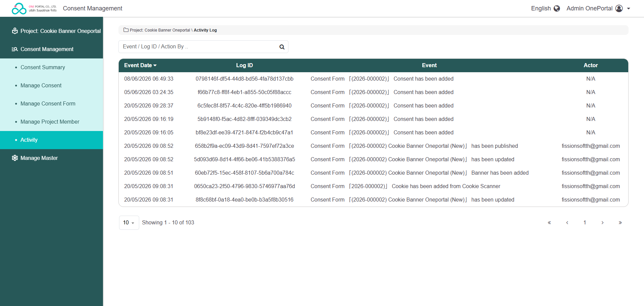This screenshot has width=644, height=306.
Task: Open the Consent Management sidebar section
Action: pos(51,49)
